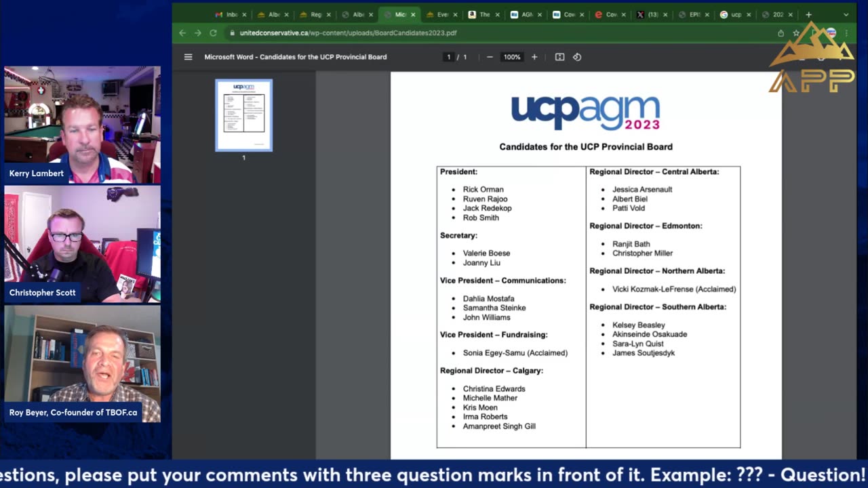The image size is (868, 488).
Task: Close the EPI tab
Action: [x=707, y=14]
